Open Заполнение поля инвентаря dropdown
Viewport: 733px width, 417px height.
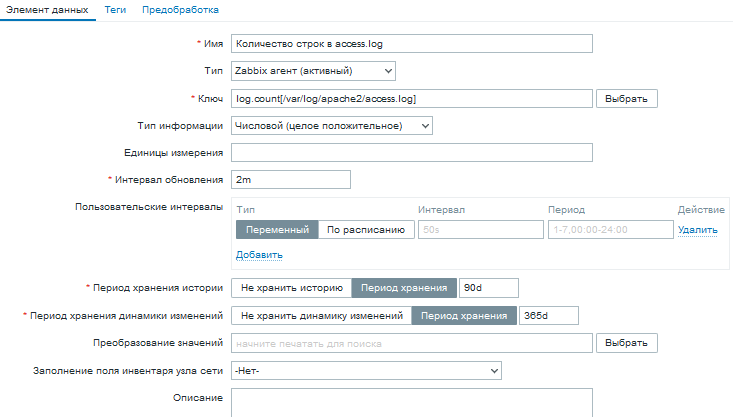tap(365, 371)
